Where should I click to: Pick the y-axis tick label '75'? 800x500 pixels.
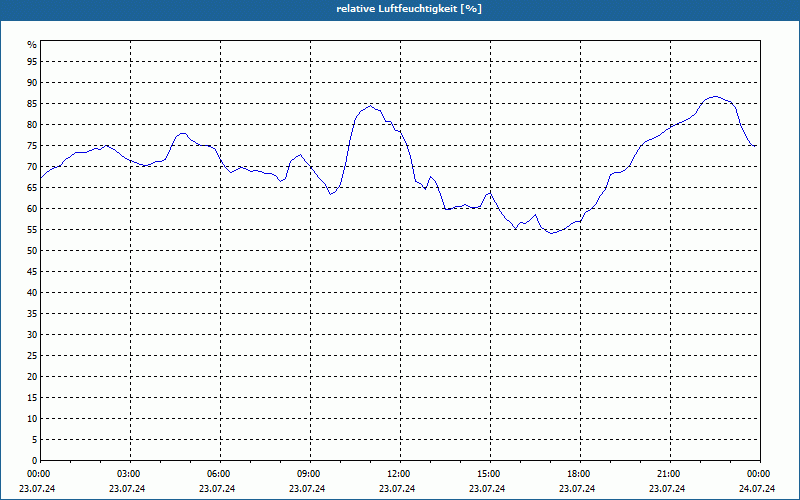point(32,146)
